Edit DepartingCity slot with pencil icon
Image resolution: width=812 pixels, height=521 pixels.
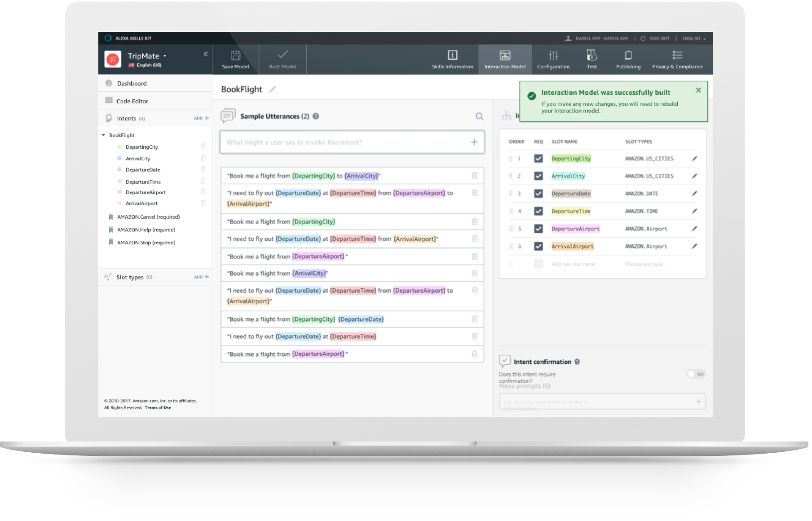[694, 159]
